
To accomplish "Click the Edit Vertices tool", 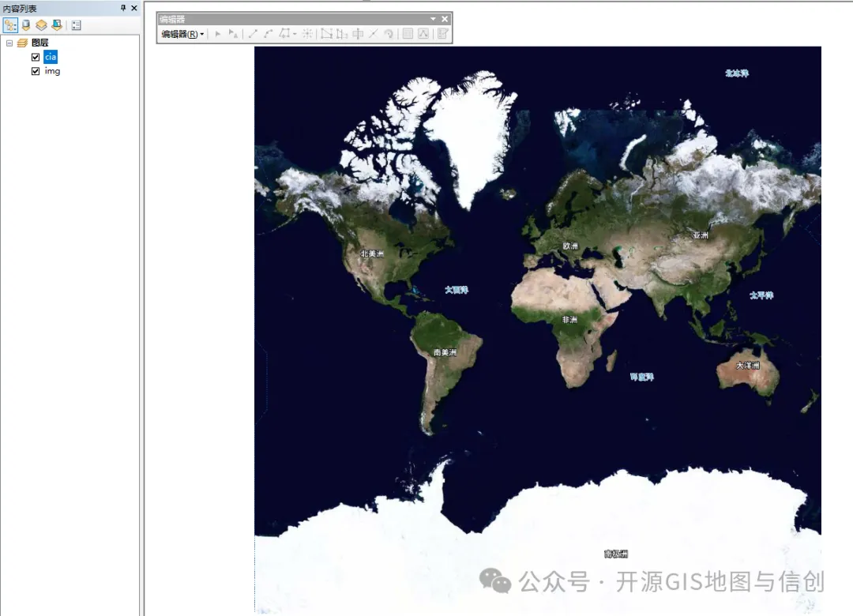I will tap(326, 34).
